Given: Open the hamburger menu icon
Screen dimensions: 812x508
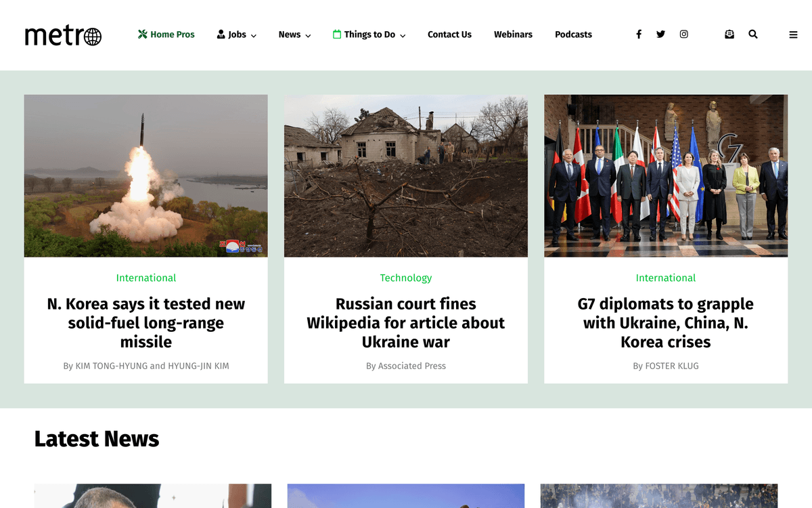Looking at the screenshot, I should tap(794, 35).
